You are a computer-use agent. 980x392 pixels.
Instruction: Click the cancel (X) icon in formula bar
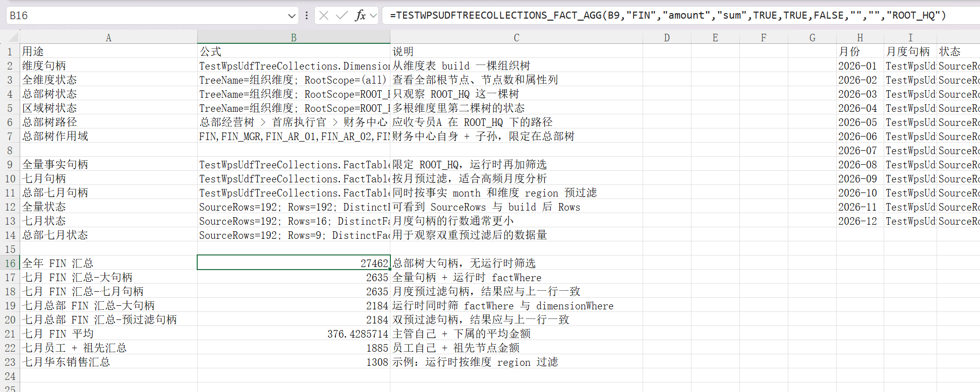(324, 16)
